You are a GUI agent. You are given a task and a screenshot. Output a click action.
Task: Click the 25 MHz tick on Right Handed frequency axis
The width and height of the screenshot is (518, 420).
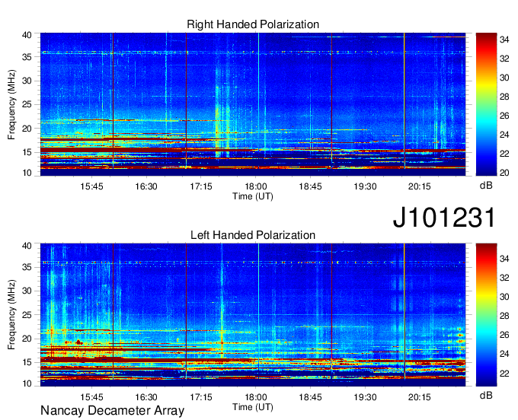click(27, 105)
